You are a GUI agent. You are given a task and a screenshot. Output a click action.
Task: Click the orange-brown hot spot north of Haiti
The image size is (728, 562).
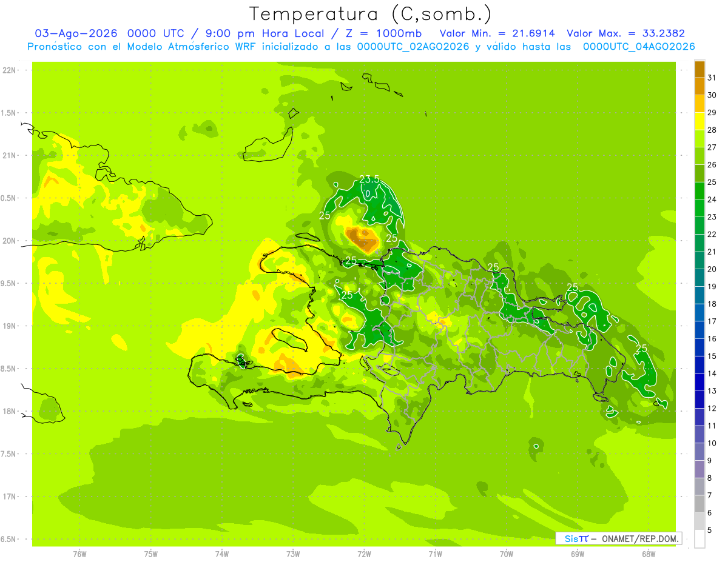point(363,238)
